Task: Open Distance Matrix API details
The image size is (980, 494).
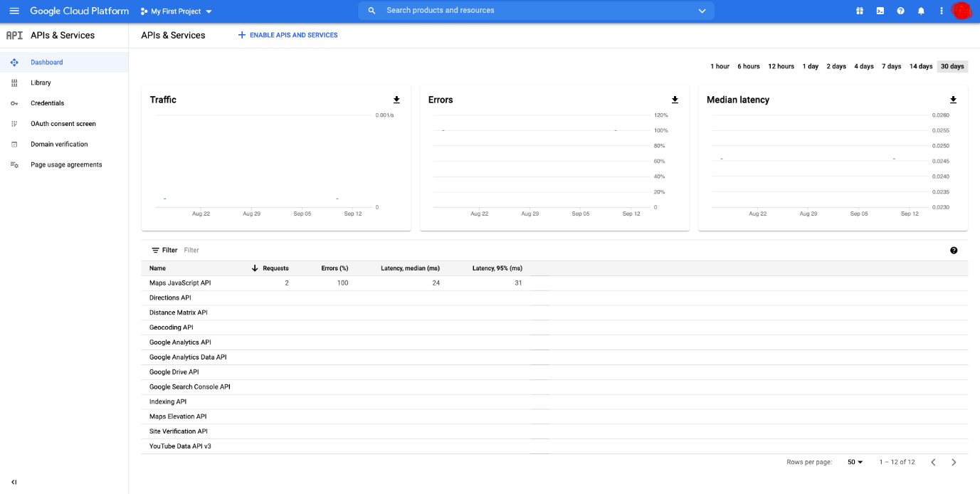Action: click(x=179, y=313)
